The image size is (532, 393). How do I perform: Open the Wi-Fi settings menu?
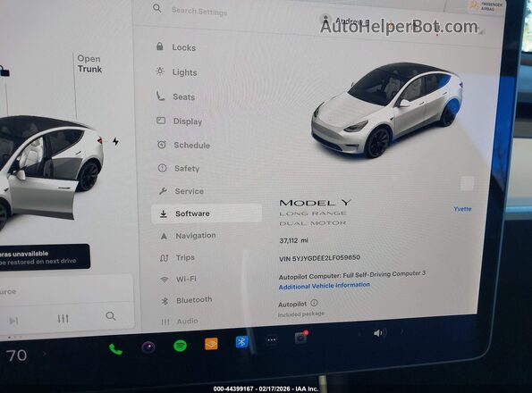(179, 279)
